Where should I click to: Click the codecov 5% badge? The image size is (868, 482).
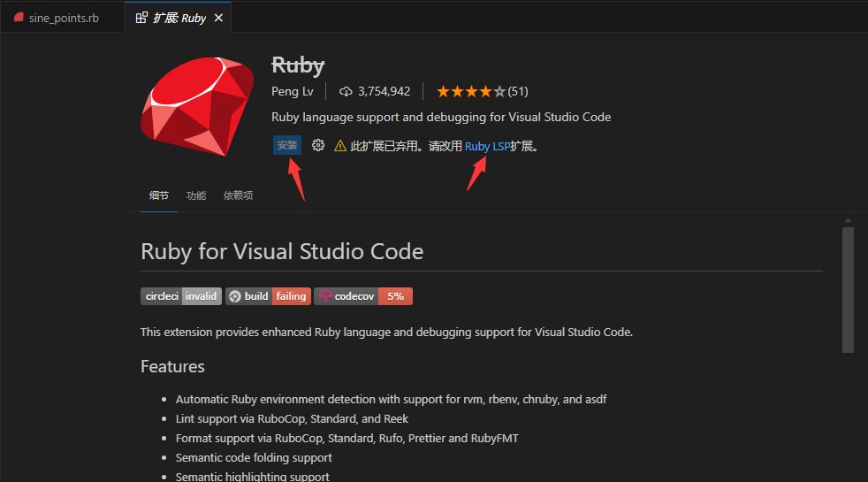click(x=363, y=296)
